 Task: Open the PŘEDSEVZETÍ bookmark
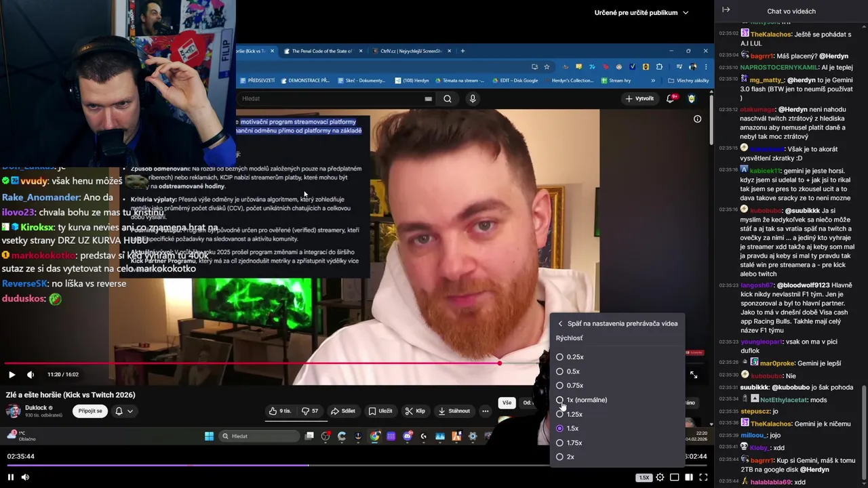(257, 81)
